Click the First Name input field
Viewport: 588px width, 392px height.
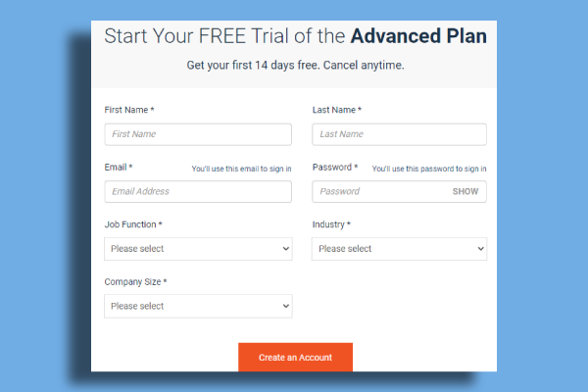pyautogui.click(x=198, y=134)
